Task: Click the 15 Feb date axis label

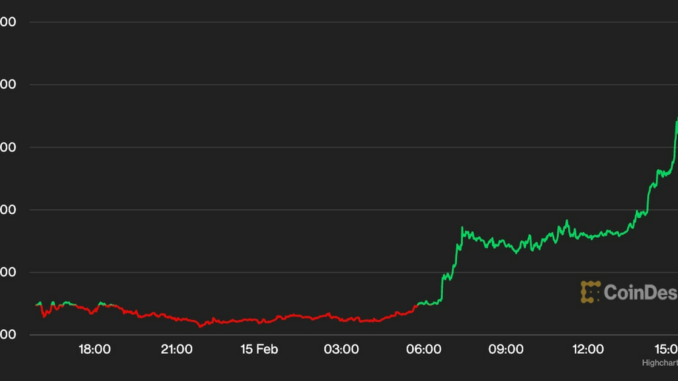Action: 259,349
